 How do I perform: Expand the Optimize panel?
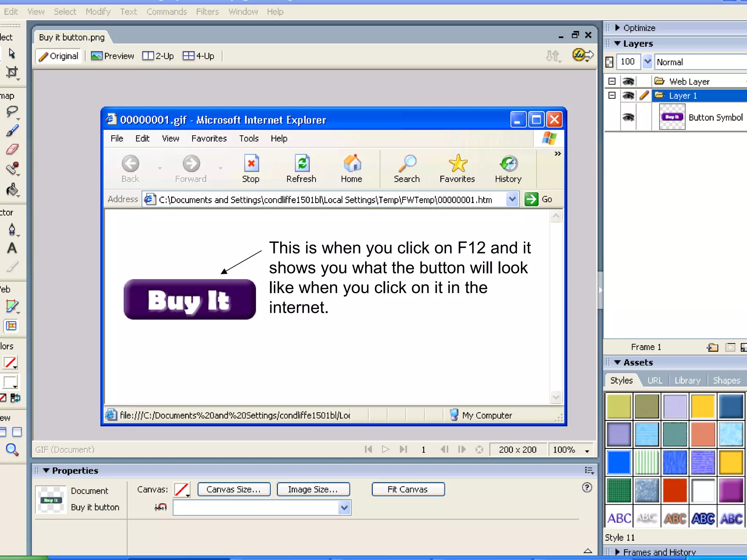[618, 28]
